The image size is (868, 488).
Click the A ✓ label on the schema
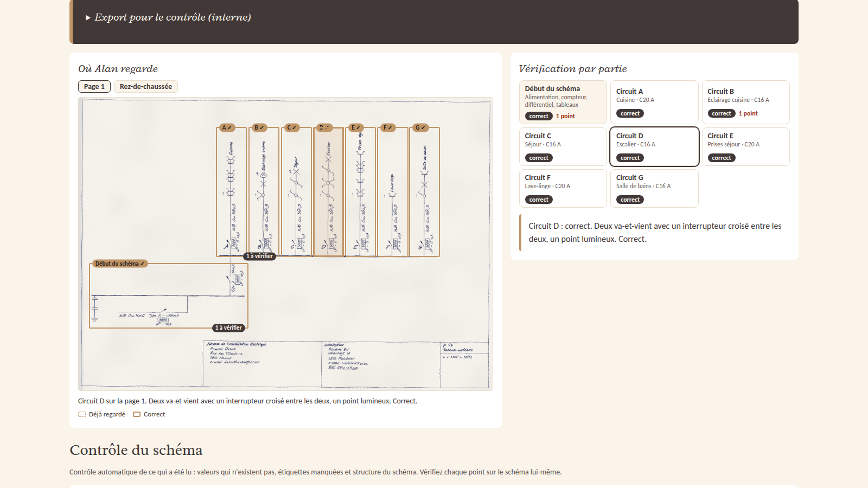pyautogui.click(x=227, y=127)
